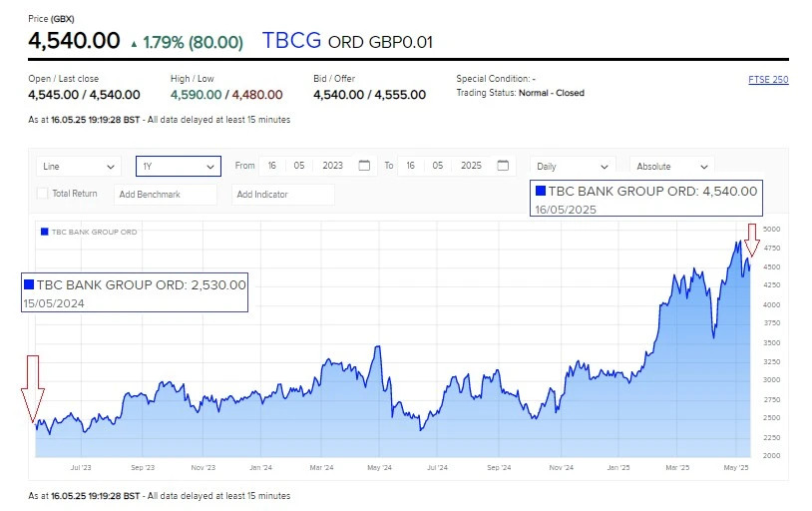The height and width of the screenshot is (511, 812).
Task: Click the 3500 y-axis label
Action: [x=771, y=343]
